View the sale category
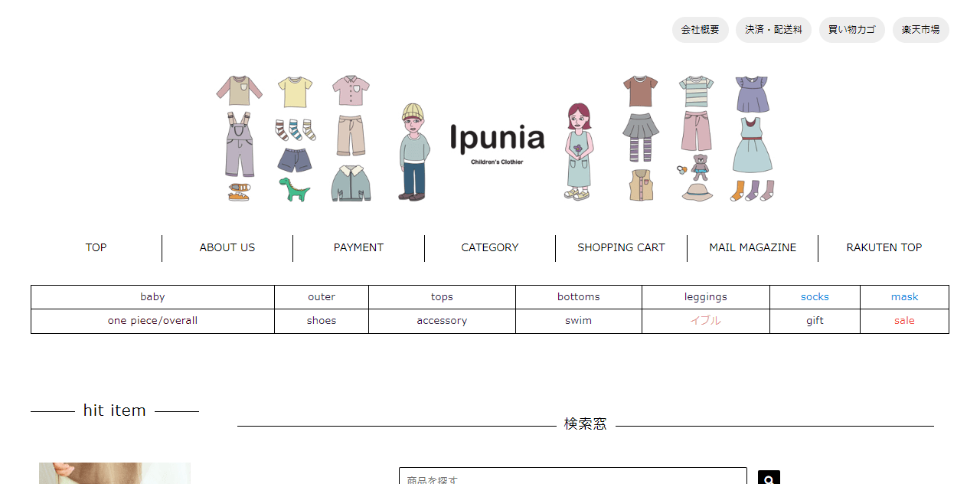 pos(904,320)
